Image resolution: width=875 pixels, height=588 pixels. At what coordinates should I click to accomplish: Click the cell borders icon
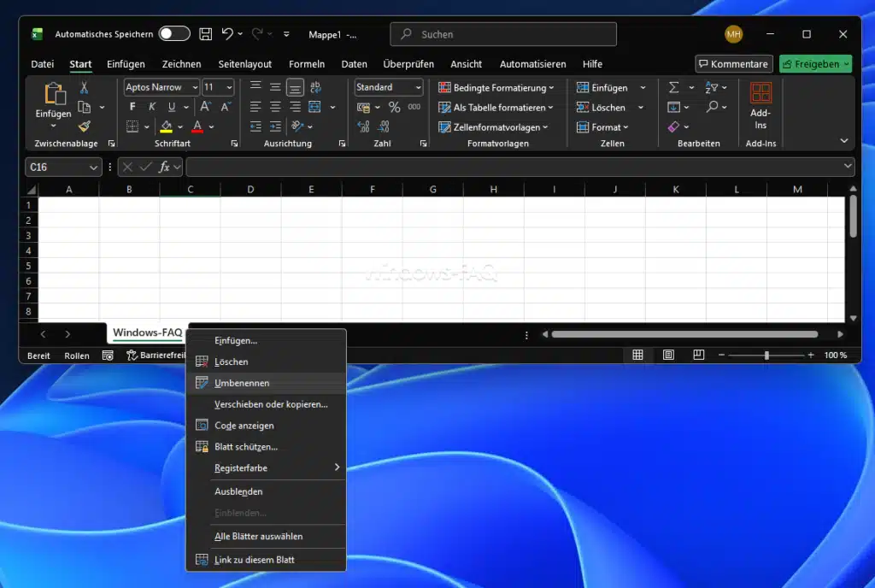(132, 126)
